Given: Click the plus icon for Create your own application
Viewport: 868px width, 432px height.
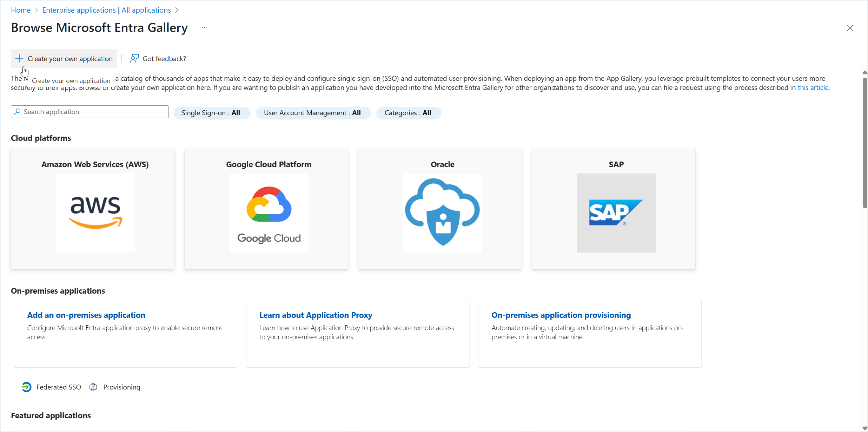Looking at the screenshot, I should point(19,58).
